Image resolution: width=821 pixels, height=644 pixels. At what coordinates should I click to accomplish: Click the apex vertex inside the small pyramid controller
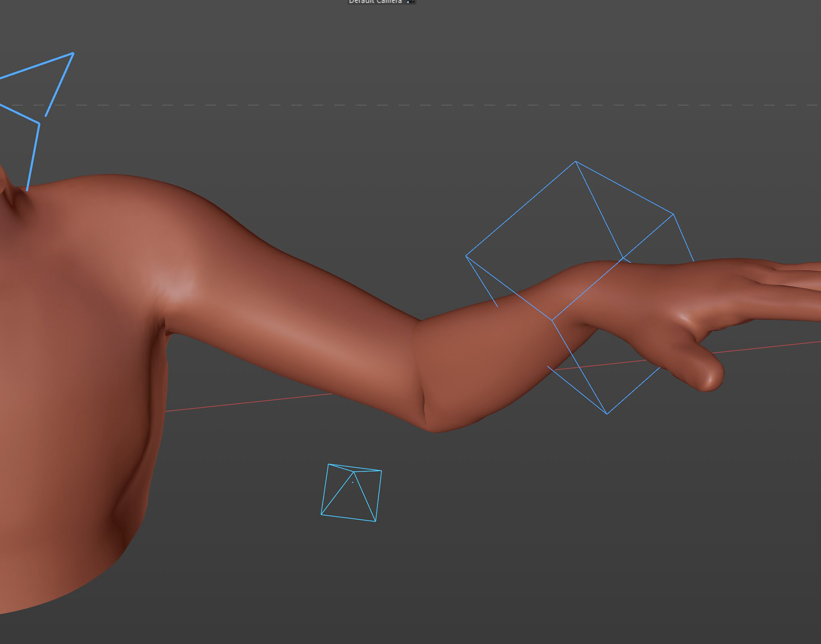pos(354,472)
